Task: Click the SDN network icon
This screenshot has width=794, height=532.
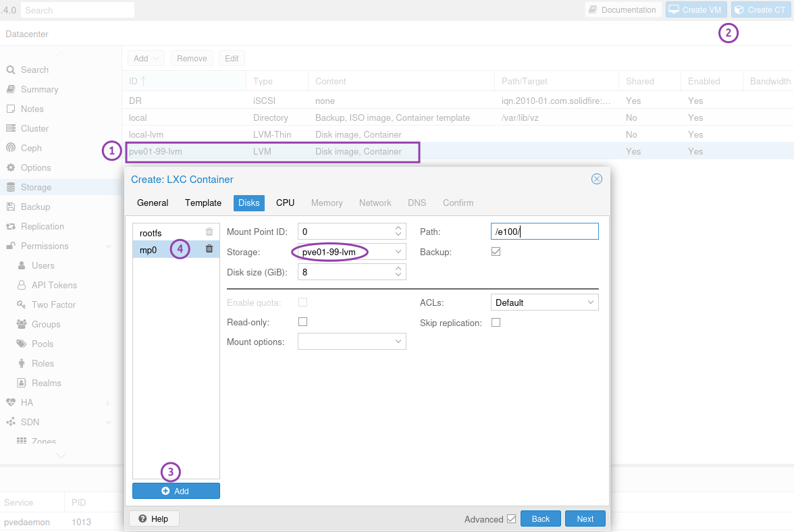Action: coord(11,422)
